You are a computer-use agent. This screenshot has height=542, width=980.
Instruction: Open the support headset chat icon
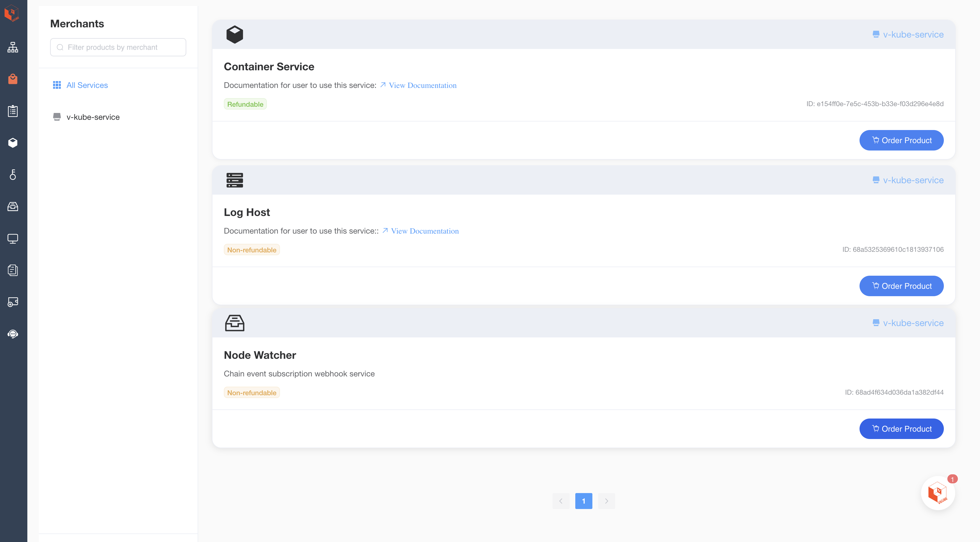point(13,334)
